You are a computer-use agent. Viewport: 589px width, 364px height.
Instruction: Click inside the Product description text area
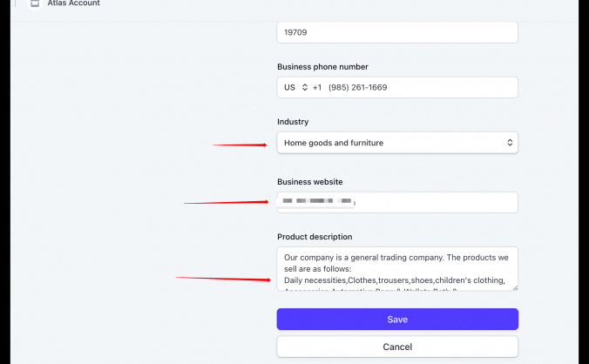tap(397, 268)
